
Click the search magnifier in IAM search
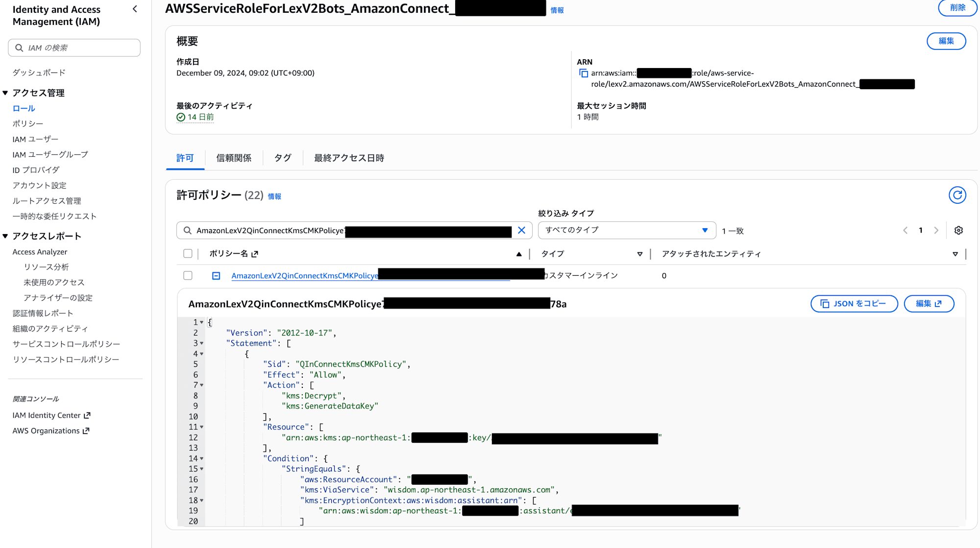tap(19, 48)
